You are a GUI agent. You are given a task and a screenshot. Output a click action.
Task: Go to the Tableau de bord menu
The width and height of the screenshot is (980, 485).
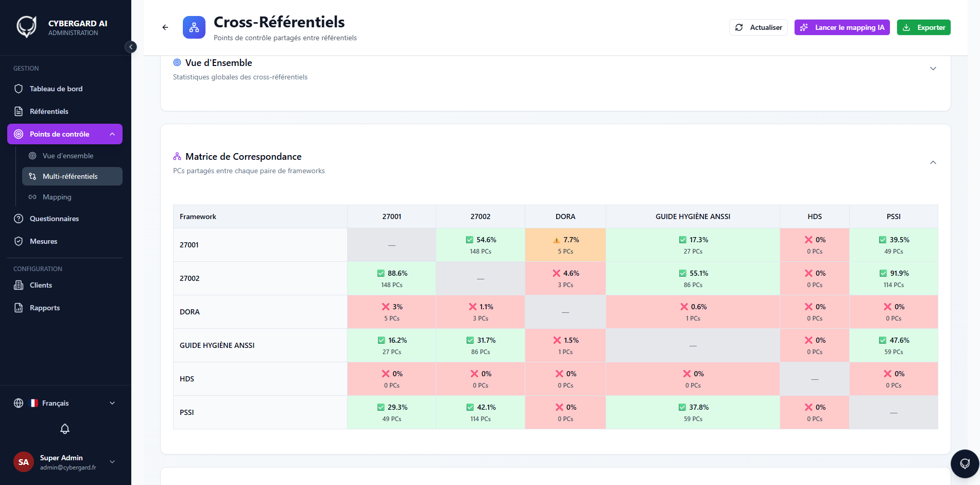65,89
